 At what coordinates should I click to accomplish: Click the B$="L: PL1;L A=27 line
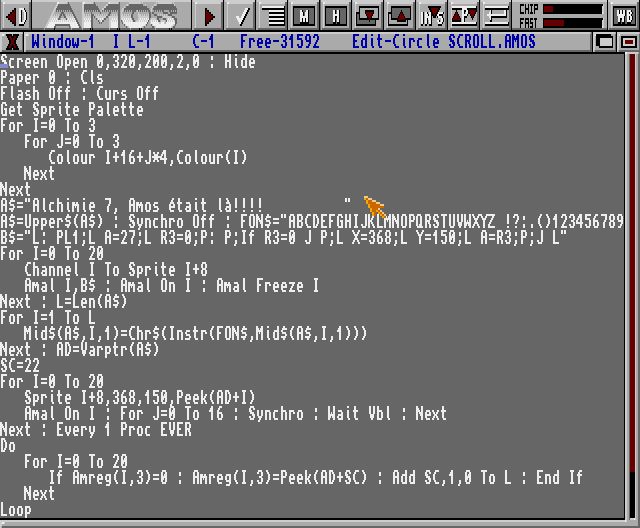pyautogui.click(x=284, y=238)
